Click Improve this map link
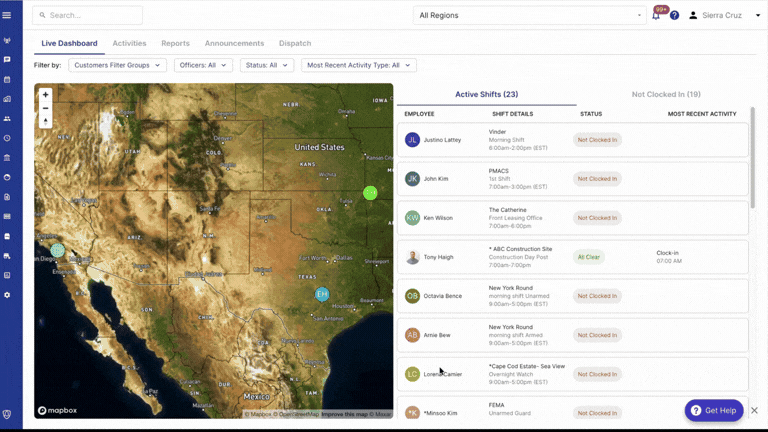The height and width of the screenshot is (432, 768). (x=343, y=414)
